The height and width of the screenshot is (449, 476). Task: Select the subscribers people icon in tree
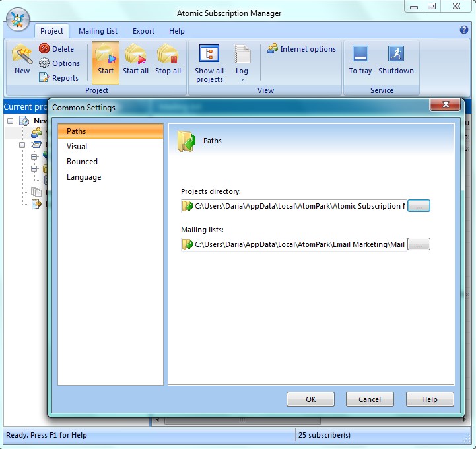36,133
